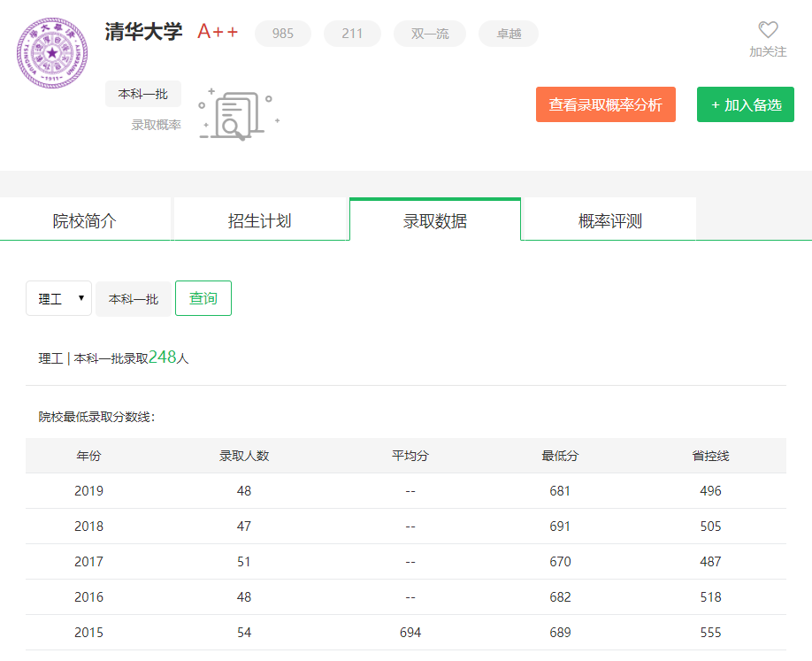The height and width of the screenshot is (661, 812).
Task: Select the 2019 year row cell
Action: coord(89,490)
